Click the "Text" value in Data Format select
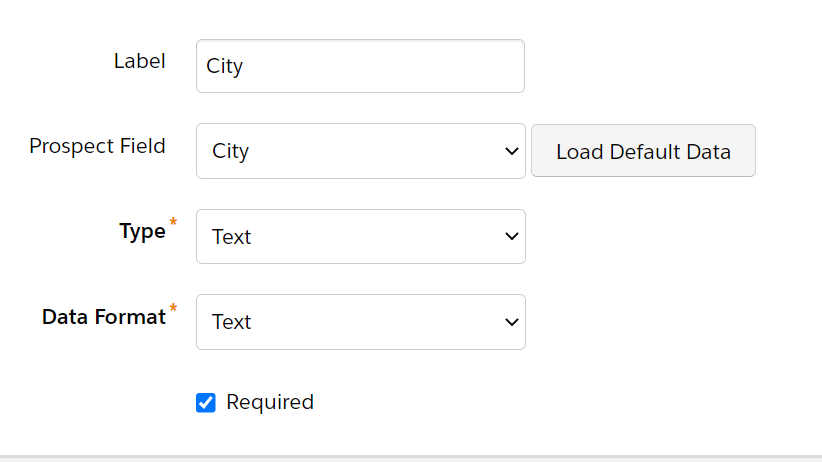Viewport: 822px width, 462px height. click(231, 322)
